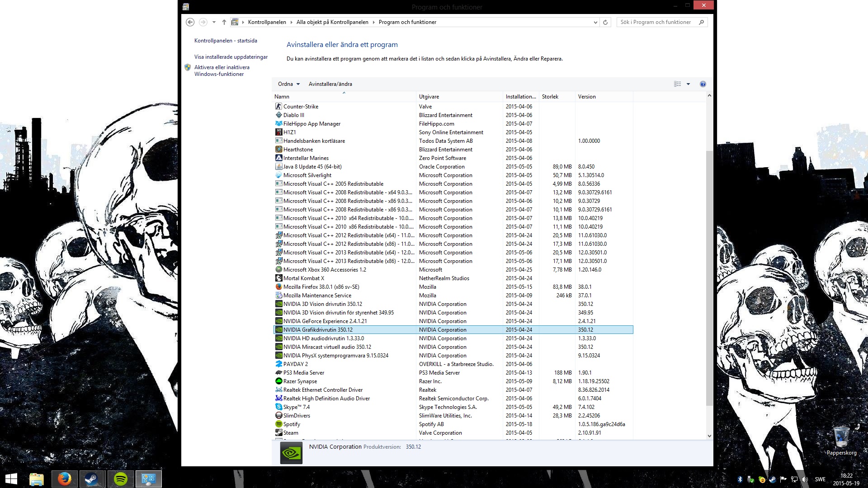This screenshot has height=488, width=868.
Task: Click the view layout icon in toolbar
Action: pyautogui.click(x=677, y=84)
